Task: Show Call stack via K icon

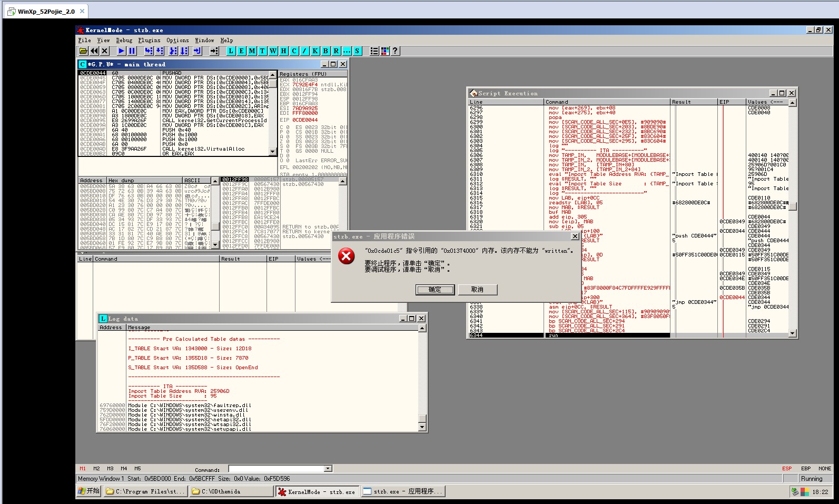Action: (315, 51)
